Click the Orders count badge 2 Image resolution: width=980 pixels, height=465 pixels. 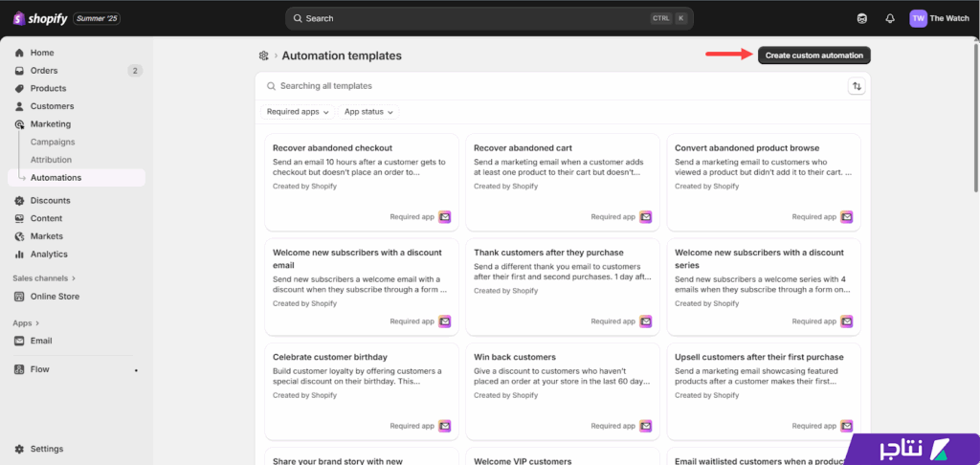tap(135, 71)
